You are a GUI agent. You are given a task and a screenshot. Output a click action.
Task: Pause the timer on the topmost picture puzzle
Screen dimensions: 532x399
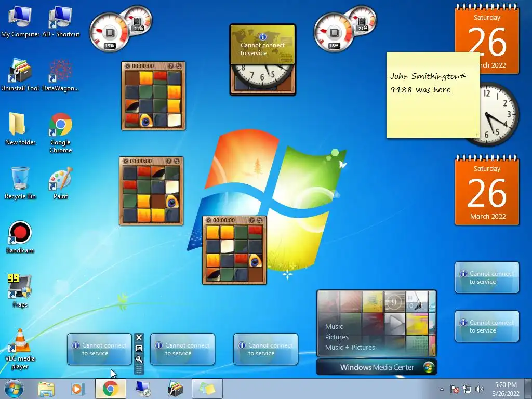point(128,66)
